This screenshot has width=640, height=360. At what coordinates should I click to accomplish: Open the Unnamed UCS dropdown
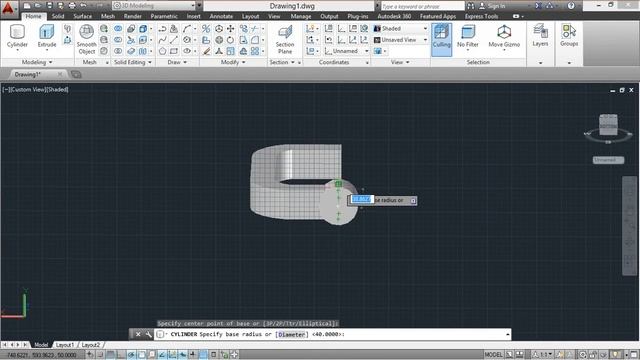347,51
